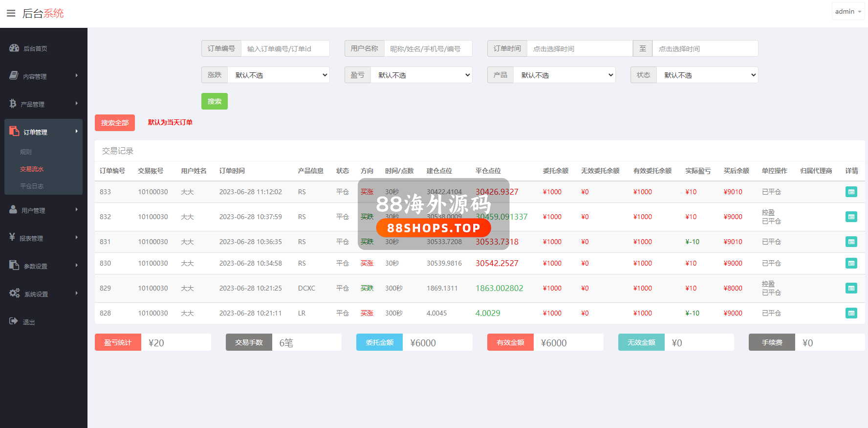
Task: Click the red 搜索全部 button
Action: (x=115, y=123)
